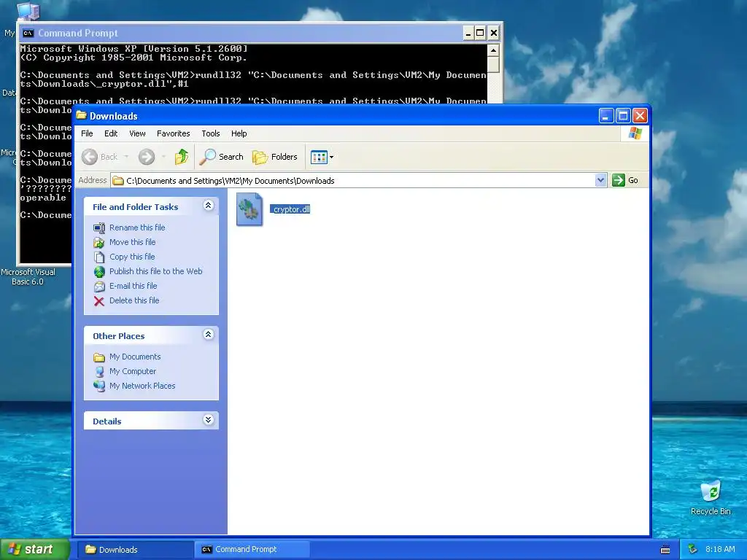Viewport: 747px width, 560px height.
Task: Open the View menu
Action: tap(137, 133)
